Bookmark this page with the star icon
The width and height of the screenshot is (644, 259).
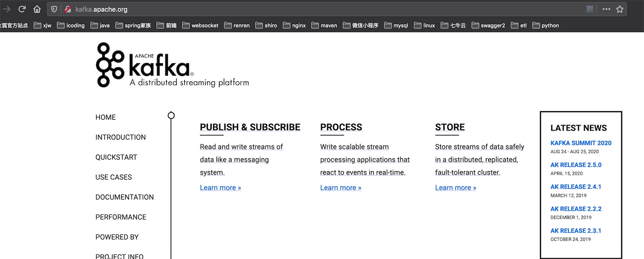coord(620,9)
